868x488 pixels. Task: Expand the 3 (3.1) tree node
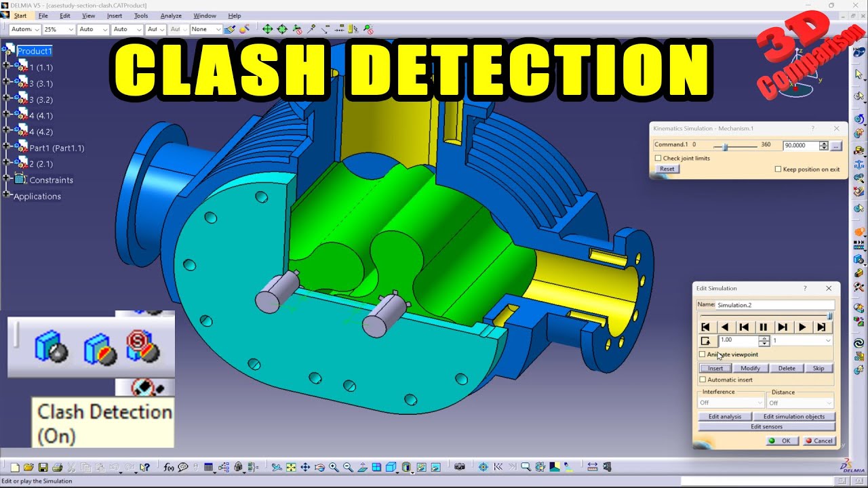(7, 81)
